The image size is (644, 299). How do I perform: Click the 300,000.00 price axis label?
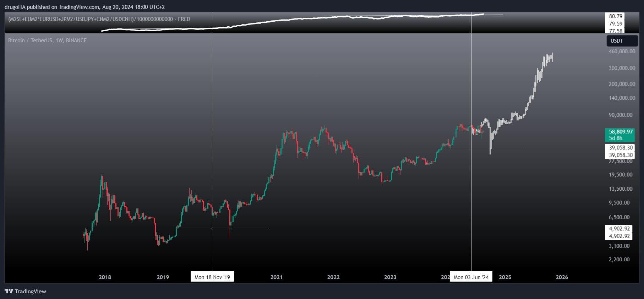(x=622, y=68)
